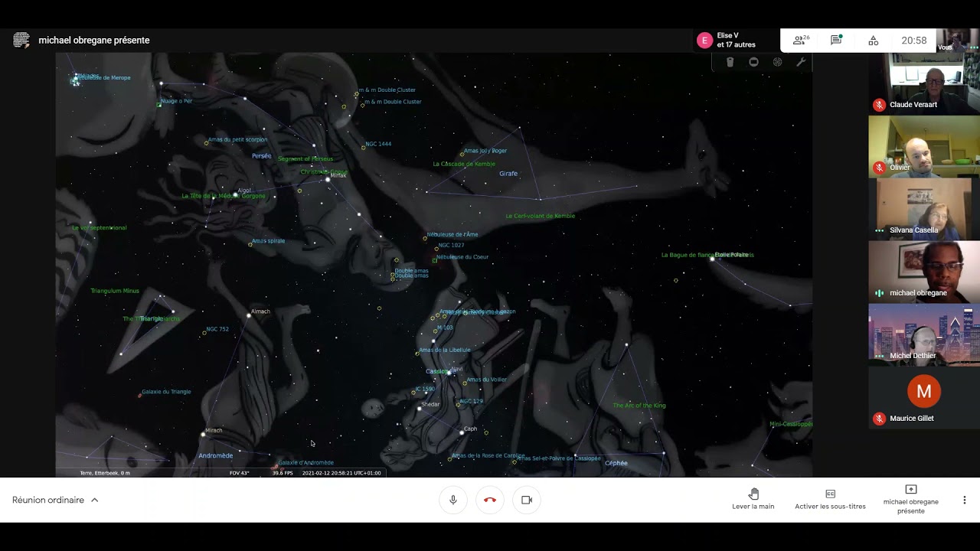Click the 'Girafe' constellation label
The image size is (980, 551).
pyautogui.click(x=508, y=174)
